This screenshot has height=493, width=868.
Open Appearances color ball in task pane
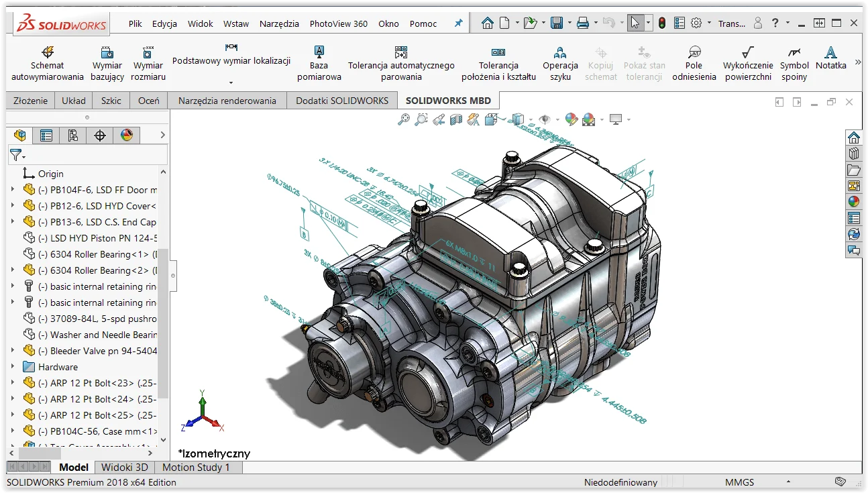[854, 202]
